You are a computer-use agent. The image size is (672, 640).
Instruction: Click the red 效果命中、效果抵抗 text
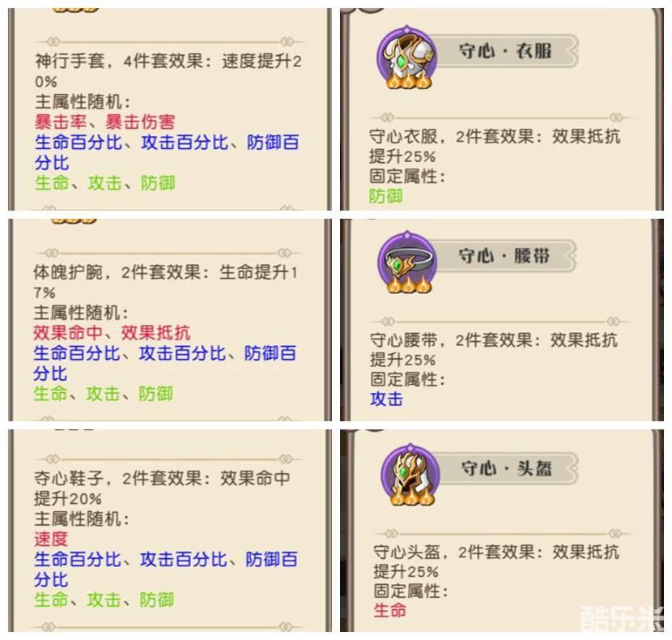tap(112, 333)
